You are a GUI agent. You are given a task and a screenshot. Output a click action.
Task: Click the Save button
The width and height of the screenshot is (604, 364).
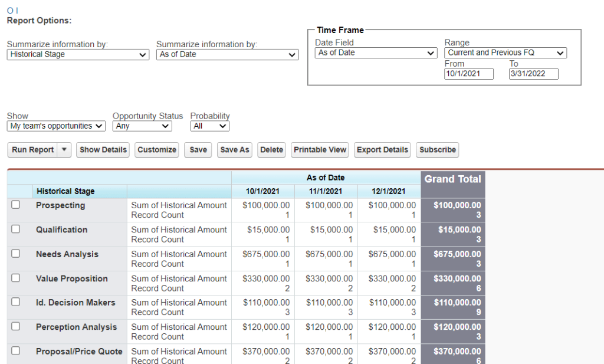click(x=198, y=150)
